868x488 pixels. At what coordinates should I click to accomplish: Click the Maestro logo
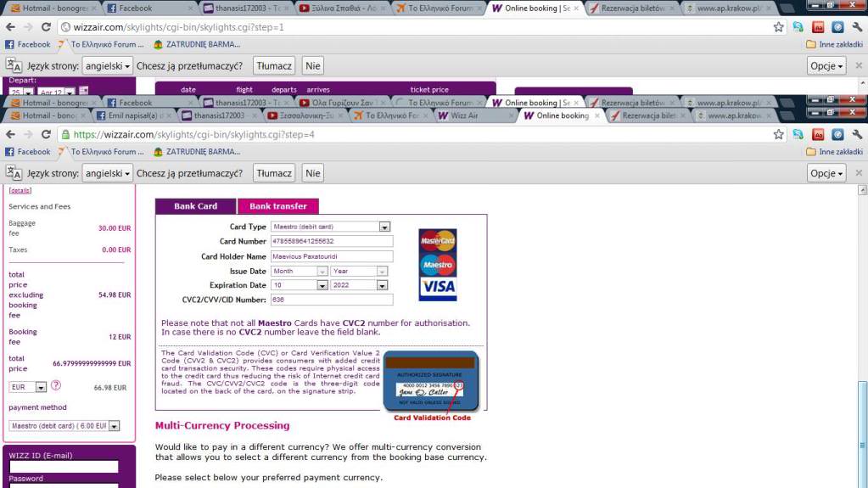click(437, 265)
